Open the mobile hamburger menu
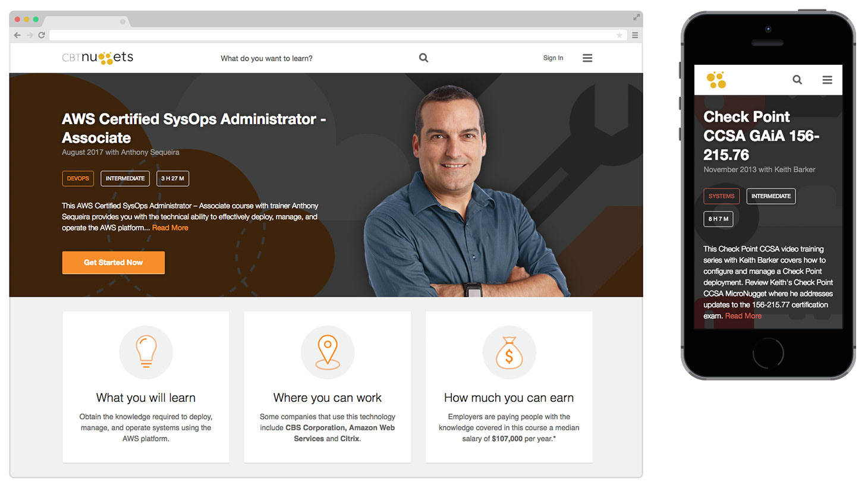The image size is (868, 485). (x=827, y=80)
